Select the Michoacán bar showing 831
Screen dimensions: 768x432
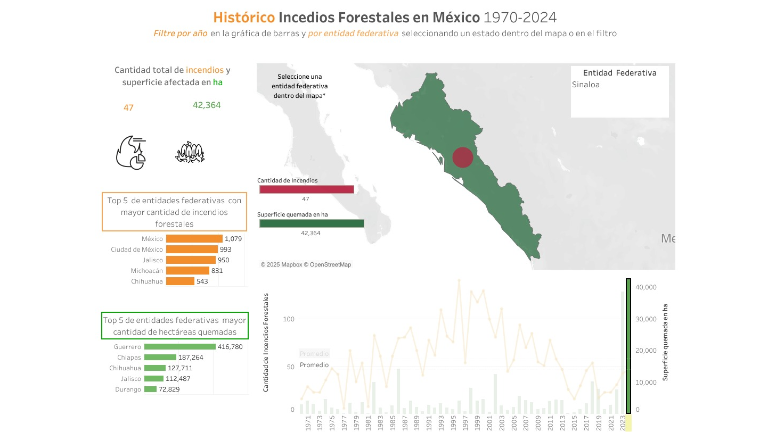click(x=188, y=270)
